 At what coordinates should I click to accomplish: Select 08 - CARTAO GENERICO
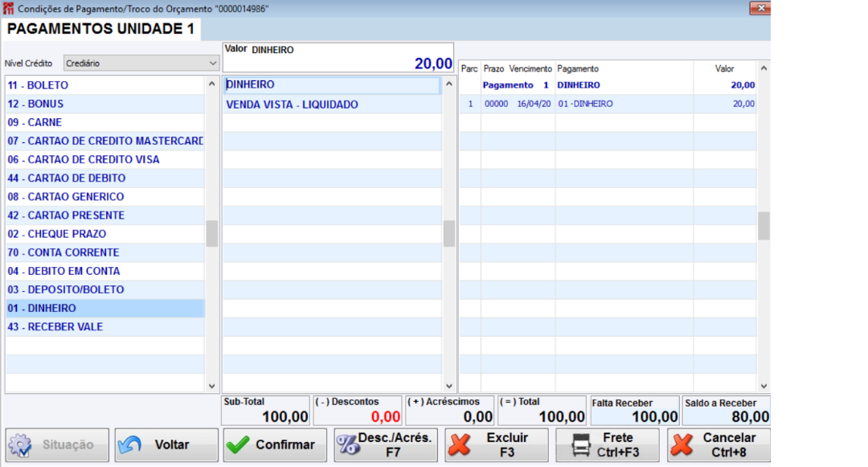point(105,196)
